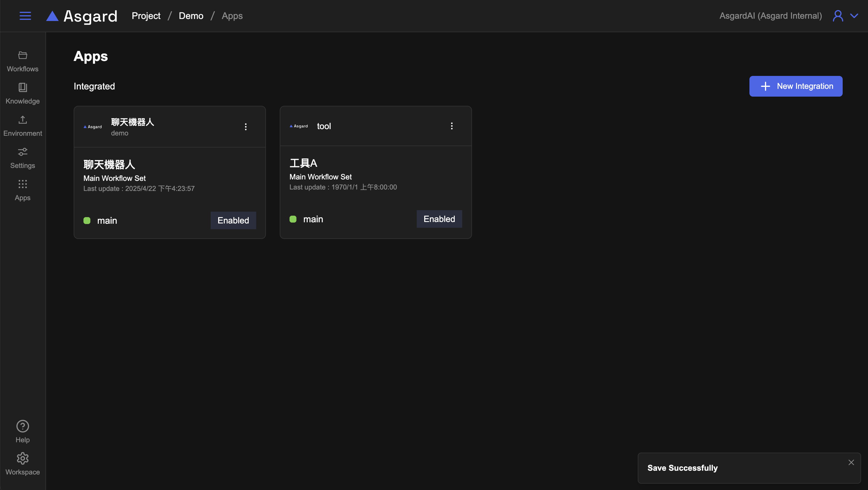Screen dimensions: 868x490
Task: Open the hamburger menu
Action: [x=25, y=16]
